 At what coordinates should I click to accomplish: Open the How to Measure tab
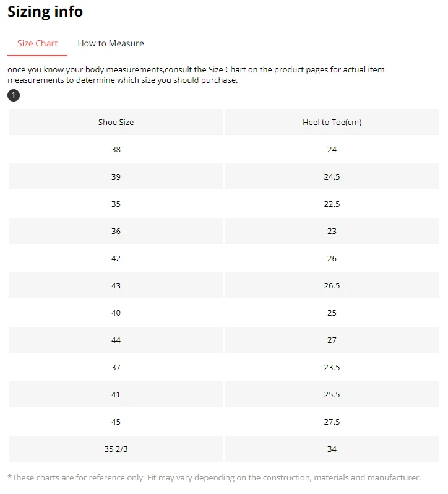pos(111,43)
